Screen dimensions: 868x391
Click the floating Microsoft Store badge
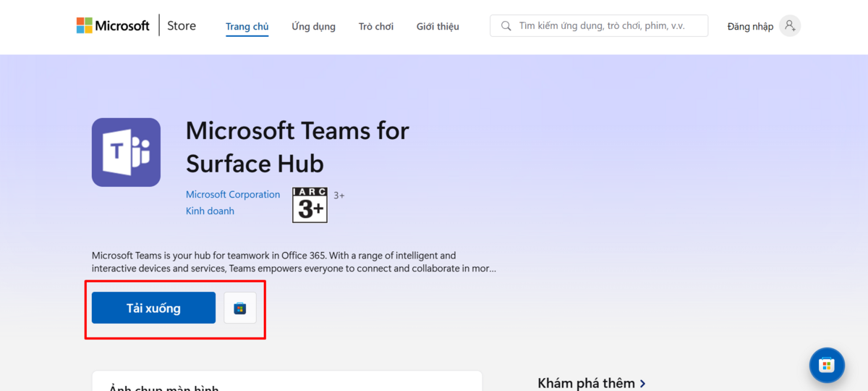click(x=827, y=366)
